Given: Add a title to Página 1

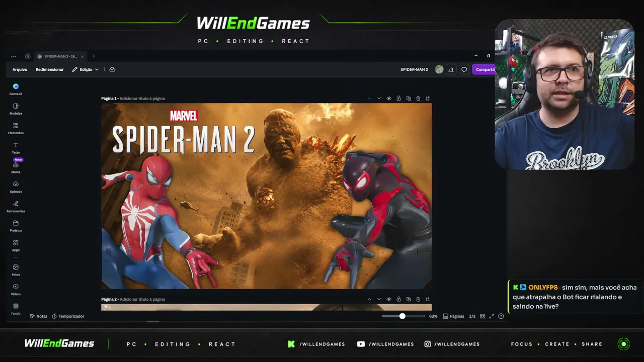Looking at the screenshot, I should pos(142,99).
